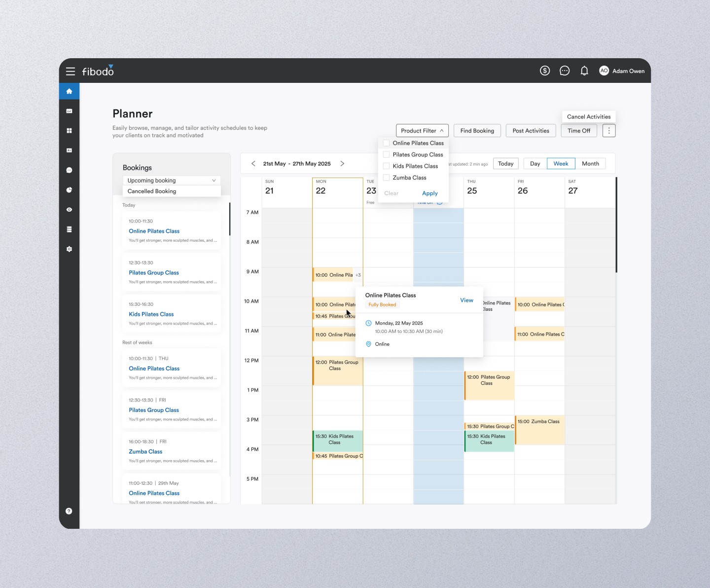
Task: Open the hamburger menu
Action: (71, 71)
